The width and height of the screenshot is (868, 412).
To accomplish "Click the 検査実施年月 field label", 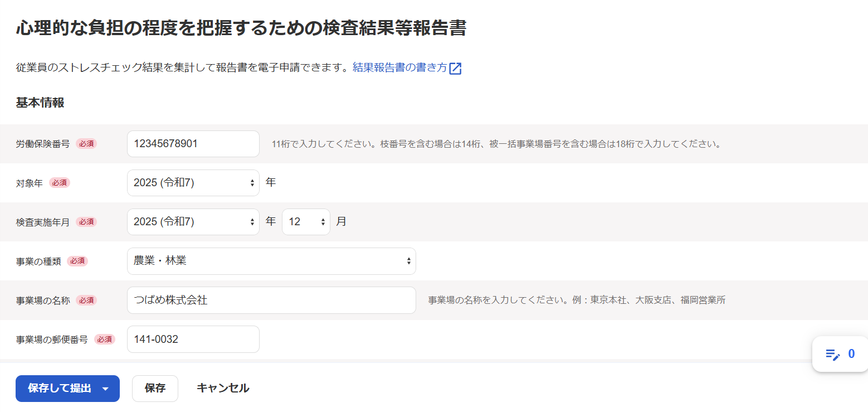I will 43,222.
